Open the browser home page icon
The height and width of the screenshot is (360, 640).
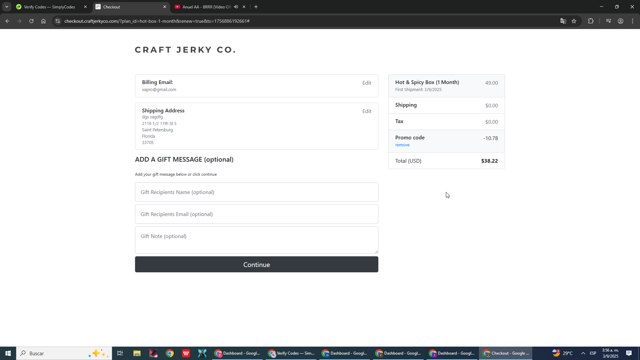pyautogui.click(x=43, y=21)
